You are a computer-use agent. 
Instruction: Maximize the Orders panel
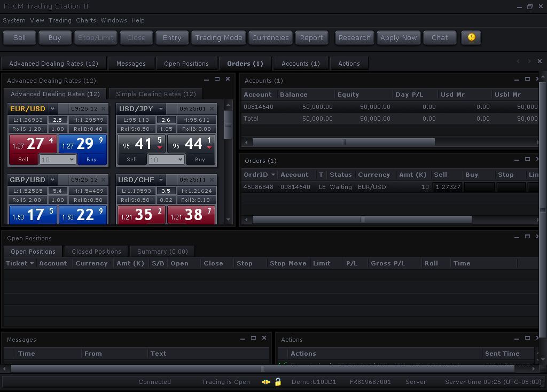tap(527, 160)
